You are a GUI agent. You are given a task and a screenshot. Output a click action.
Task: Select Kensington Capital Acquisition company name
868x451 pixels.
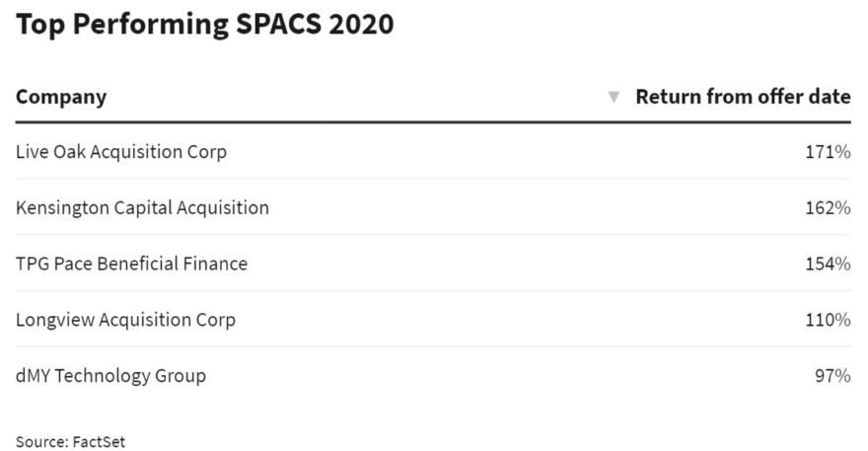click(x=142, y=208)
